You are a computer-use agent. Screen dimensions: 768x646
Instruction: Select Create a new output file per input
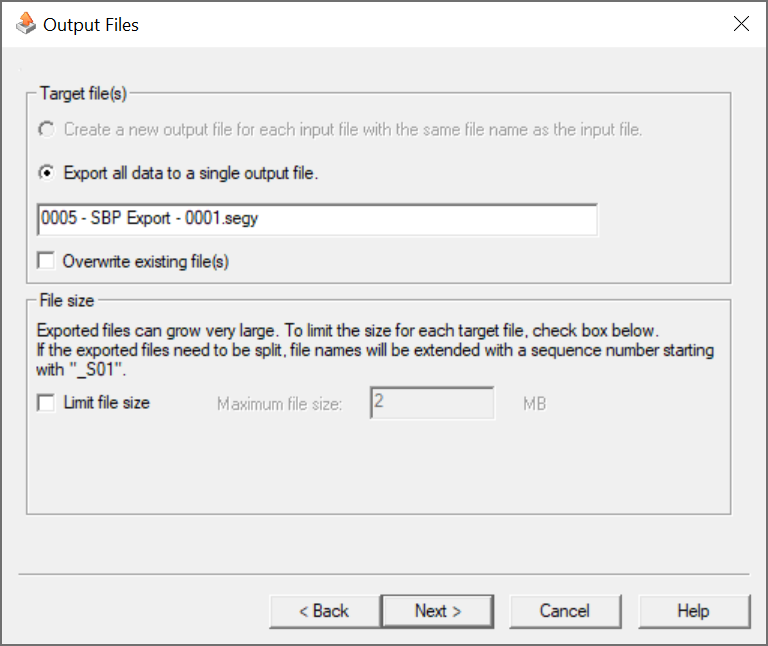[46, 129]
